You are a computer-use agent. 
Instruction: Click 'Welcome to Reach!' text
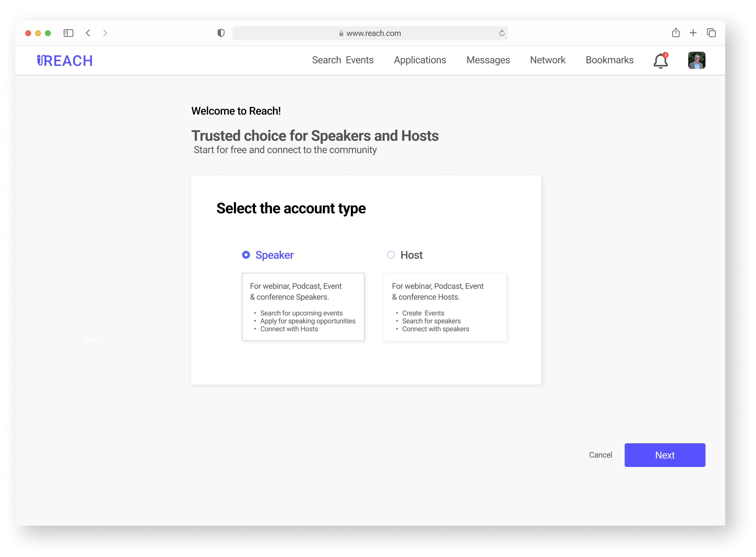pos(236,111)
